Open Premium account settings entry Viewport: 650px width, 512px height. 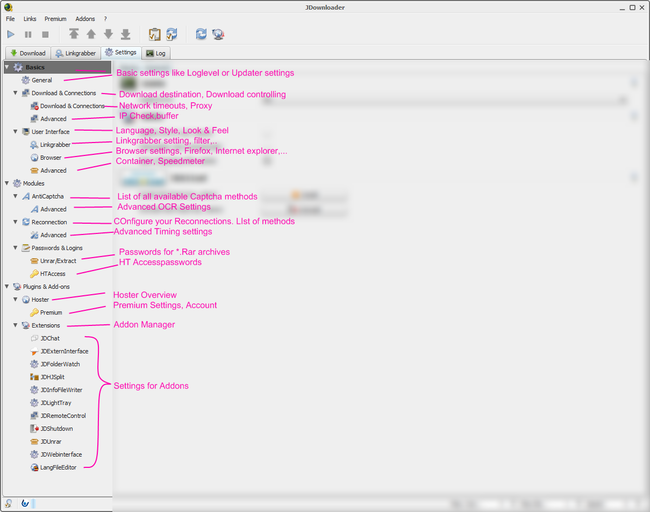(x=46, y=312)
